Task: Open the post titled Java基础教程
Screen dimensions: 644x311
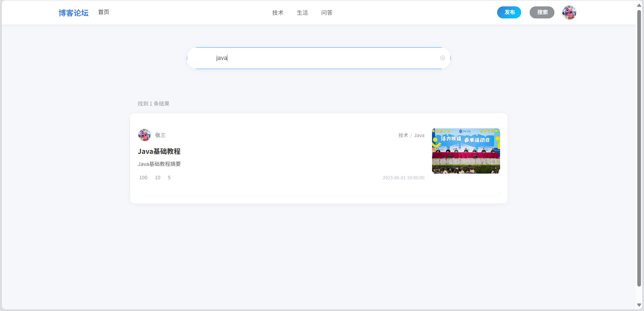Action: click(159, 151)
